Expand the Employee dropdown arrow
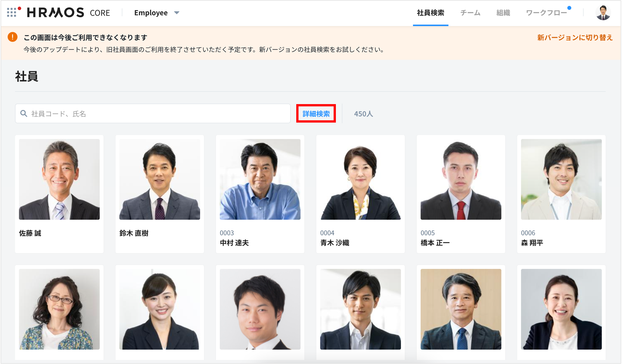 177,13
